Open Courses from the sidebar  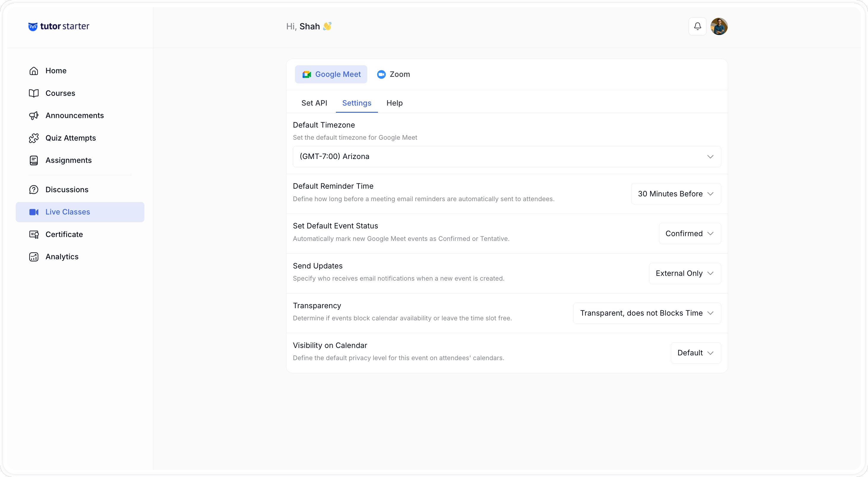[80, 93]
